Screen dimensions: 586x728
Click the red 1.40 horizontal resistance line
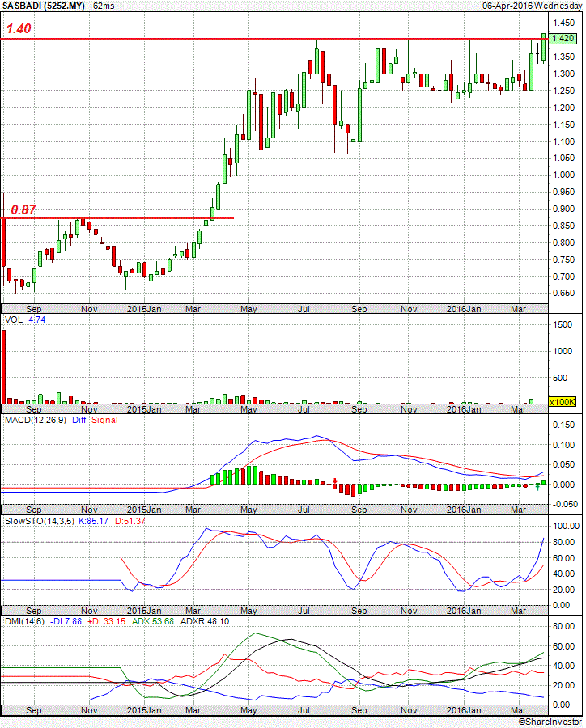(274, 40)
